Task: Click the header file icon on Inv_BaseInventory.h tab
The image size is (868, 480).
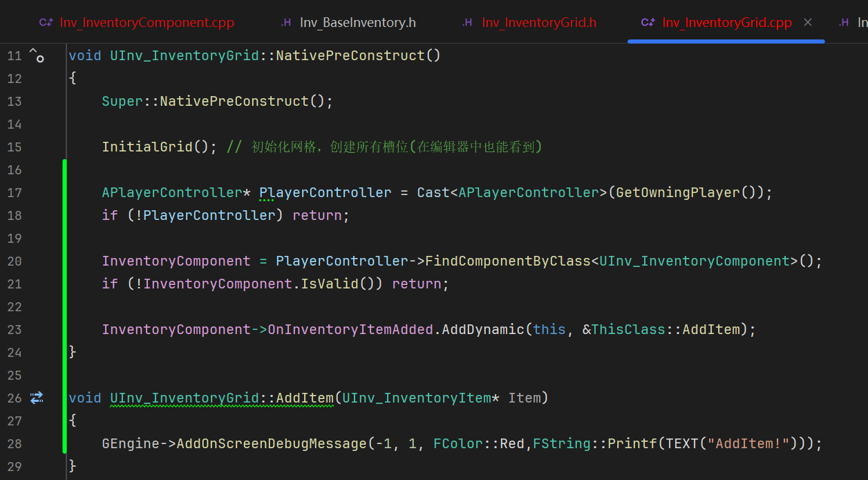Action: point(286,23)
